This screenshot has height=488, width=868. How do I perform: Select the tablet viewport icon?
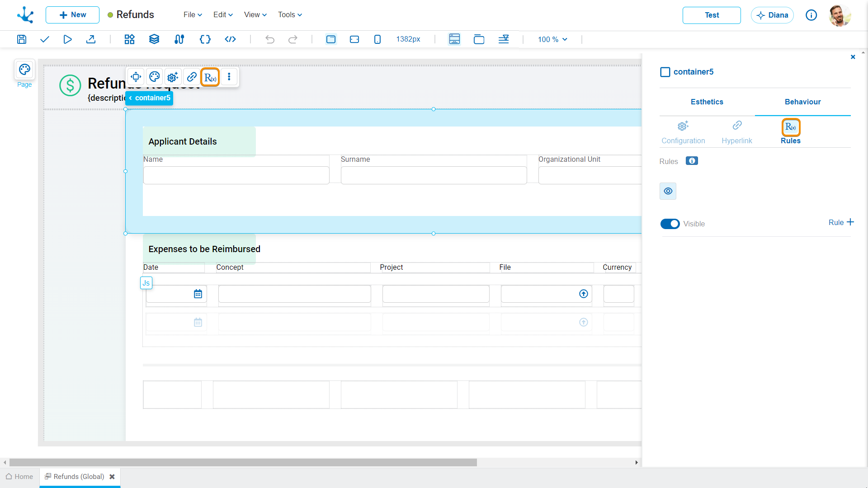tap(354, 39)
